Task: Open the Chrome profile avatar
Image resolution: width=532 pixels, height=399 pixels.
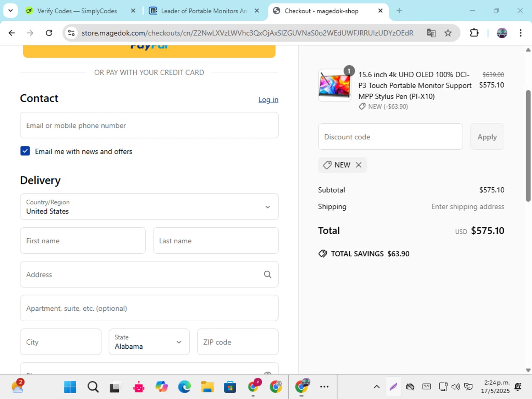Action: (x=502, y=33)
